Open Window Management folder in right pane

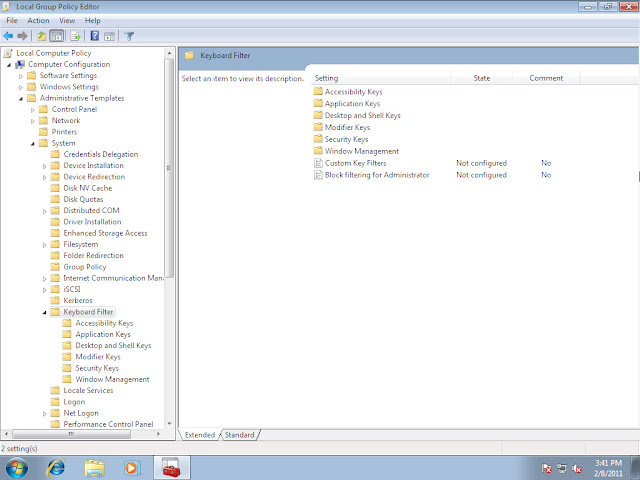[x=356, y=151]
